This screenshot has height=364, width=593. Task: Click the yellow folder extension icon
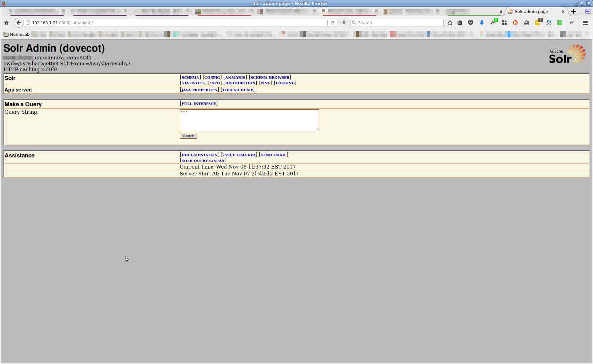[x=538, y=22]
